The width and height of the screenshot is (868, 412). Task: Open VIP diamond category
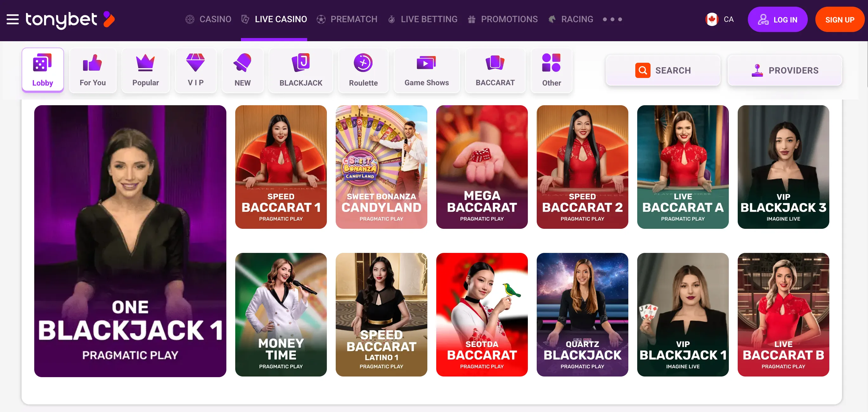[x=195, y=70]
